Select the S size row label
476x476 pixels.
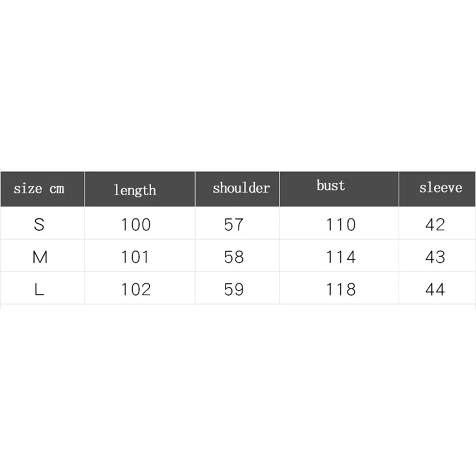click(39, 225)
